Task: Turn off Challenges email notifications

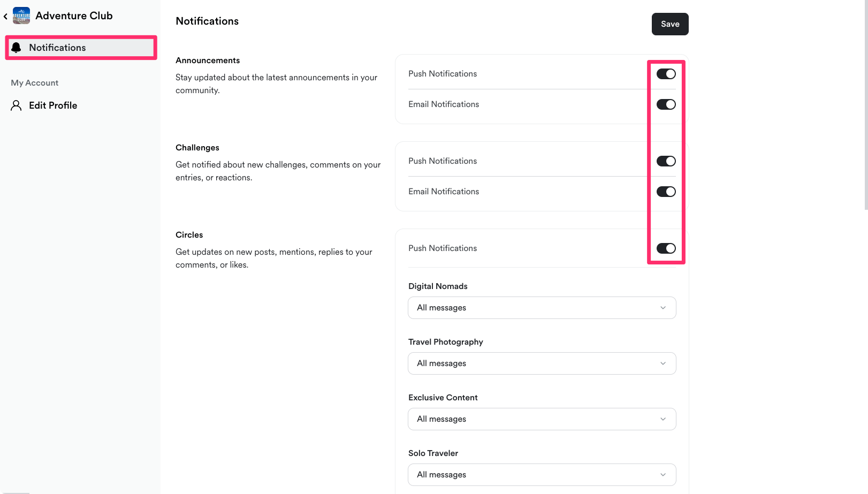Action: point(666,192)
